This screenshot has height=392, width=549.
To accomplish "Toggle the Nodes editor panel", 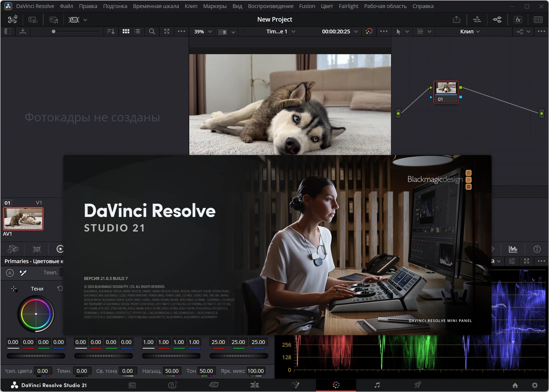I will (x=497, y=20).
